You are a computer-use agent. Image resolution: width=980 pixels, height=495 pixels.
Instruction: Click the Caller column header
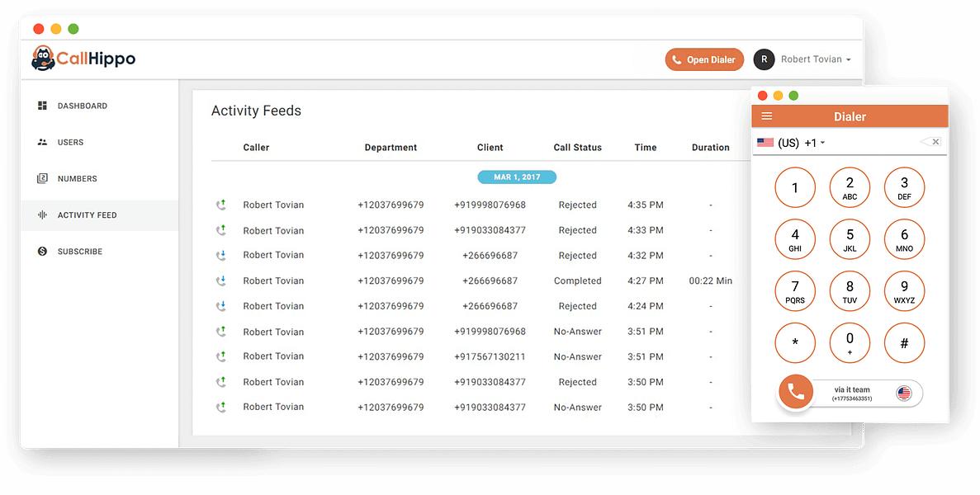256,148
